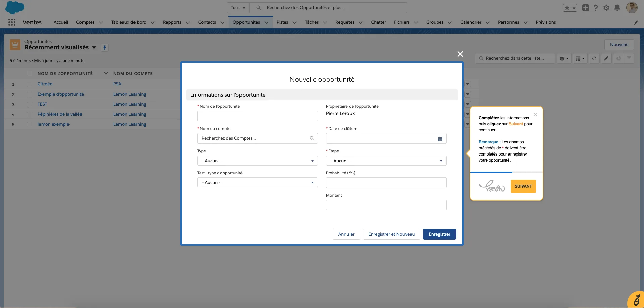
Task: Click the Nom de l'opportunité input field
Action: point(258,116)
